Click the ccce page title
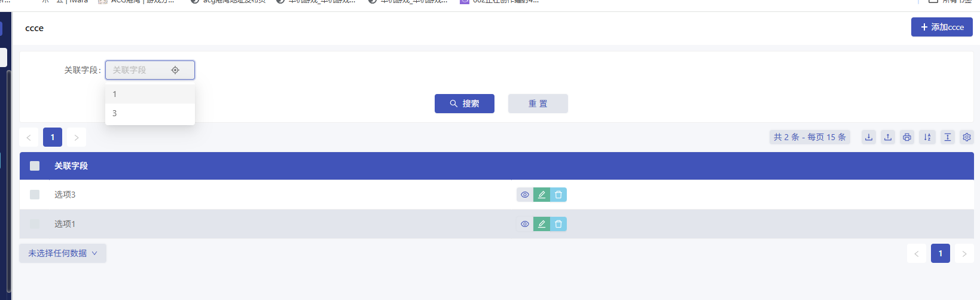Screen dimensions: 980x300 click(34, 28)
